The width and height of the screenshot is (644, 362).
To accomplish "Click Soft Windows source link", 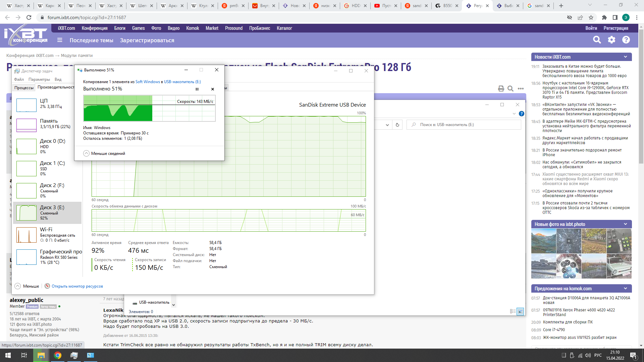I will point(148,82).
